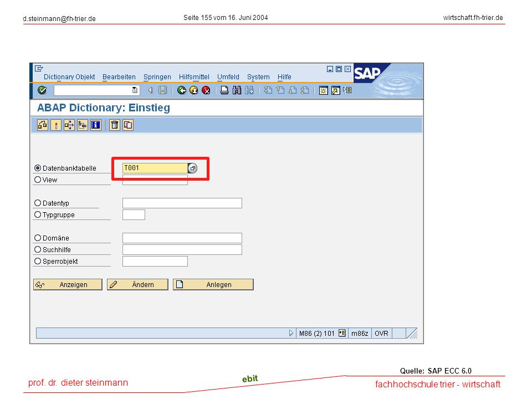
Task: Close the SAP window
Action: [348, 69]
